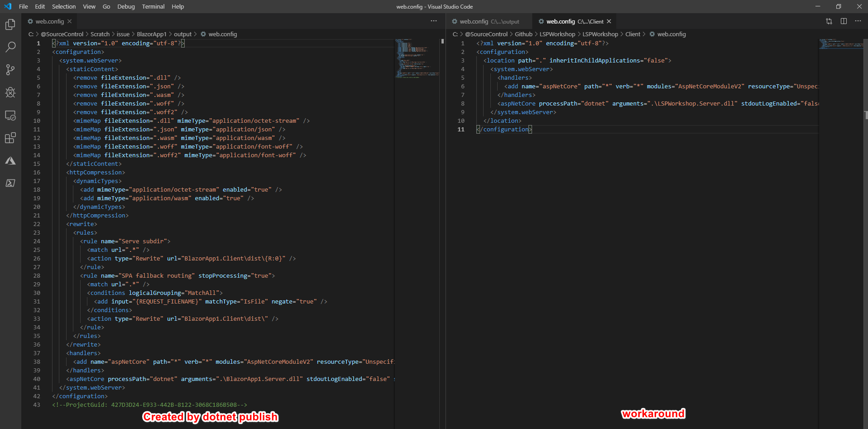Click web.config in right breadcrumb
Viewport: 868px width, 429px height.
coord(671,34)
